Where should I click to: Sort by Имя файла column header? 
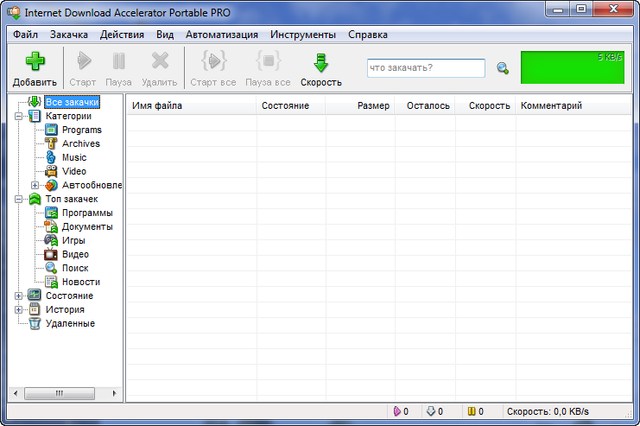click(190, 106)
